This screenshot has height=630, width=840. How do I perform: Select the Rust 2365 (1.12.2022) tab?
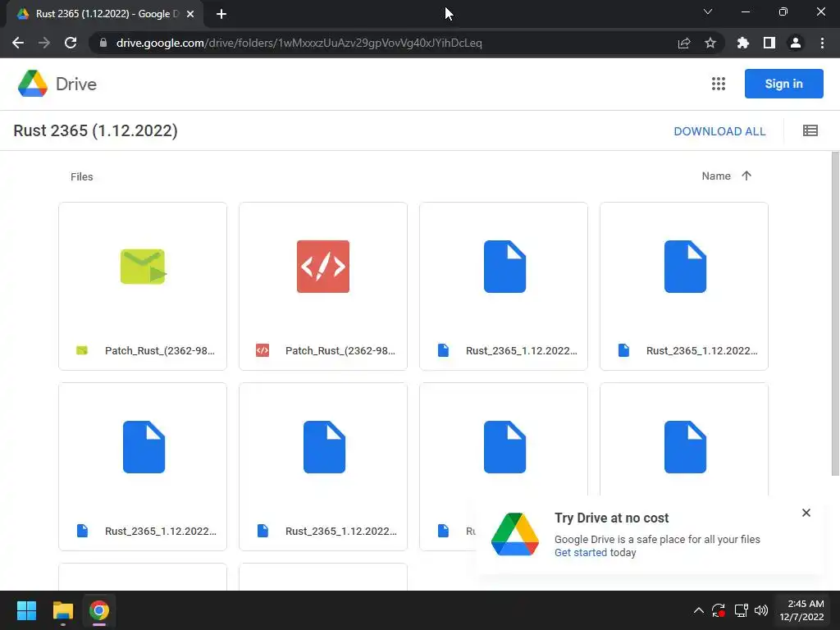coord(106,14)
